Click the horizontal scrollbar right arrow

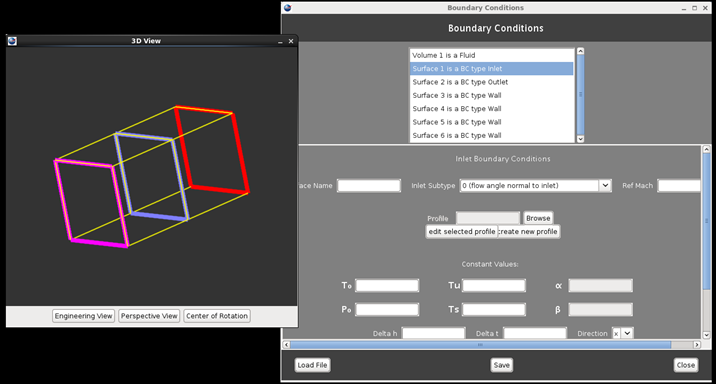pyautogui.click(x=697, y=345)
